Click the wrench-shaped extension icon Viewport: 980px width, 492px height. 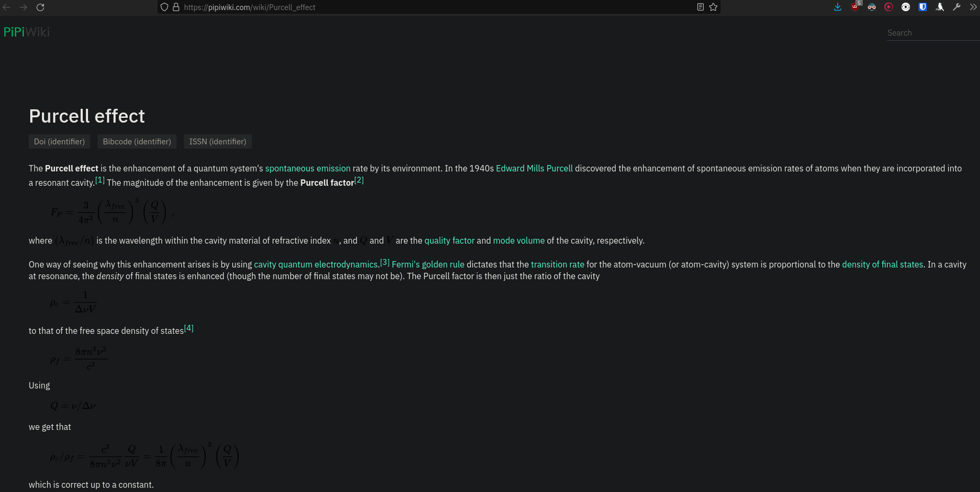(957, 7)
